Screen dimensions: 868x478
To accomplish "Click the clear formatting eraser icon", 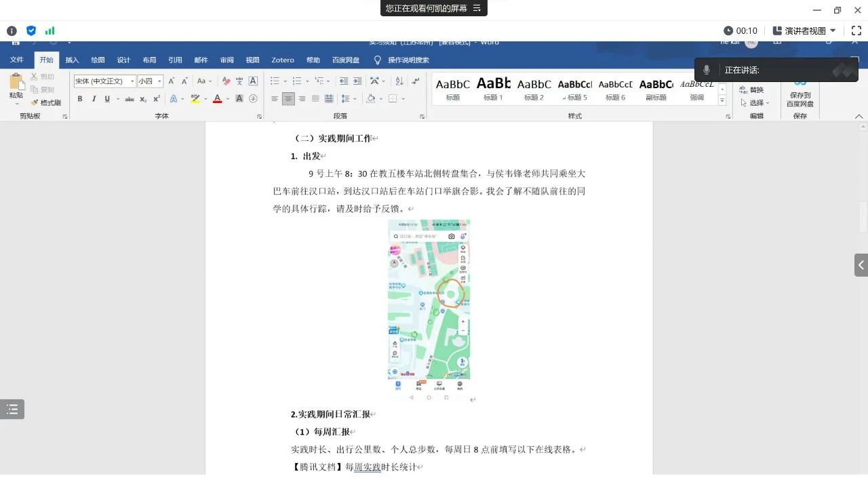I will click(x=226, y=81).
